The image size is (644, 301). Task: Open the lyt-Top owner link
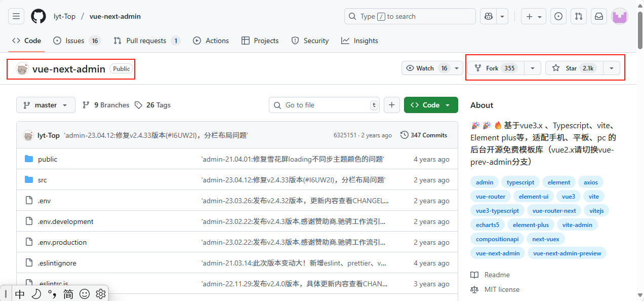(x=64, y=16)
